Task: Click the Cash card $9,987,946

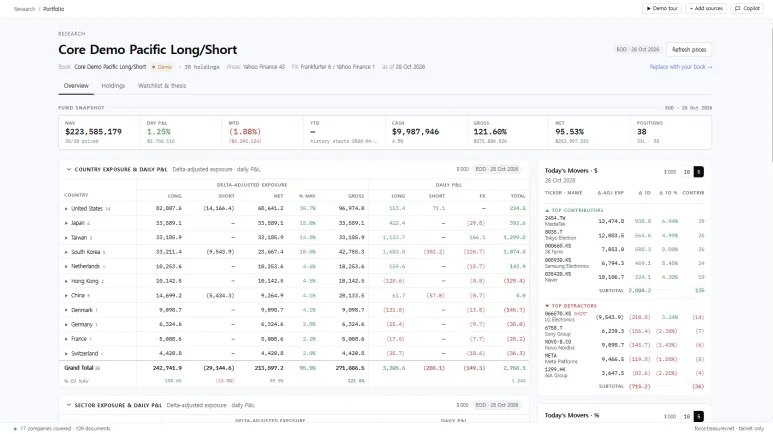Action: point(415,132)
